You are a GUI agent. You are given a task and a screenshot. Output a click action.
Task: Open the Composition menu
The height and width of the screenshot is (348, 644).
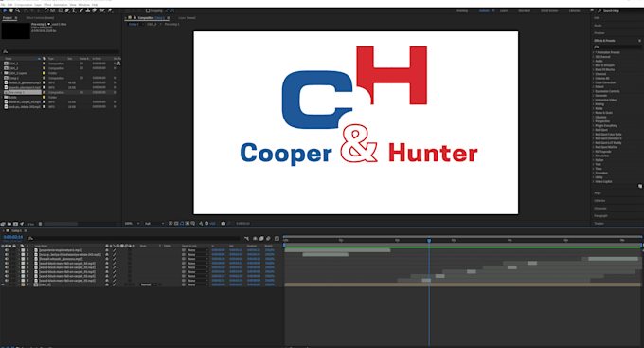pyautogui.click(x=24, y=5)
